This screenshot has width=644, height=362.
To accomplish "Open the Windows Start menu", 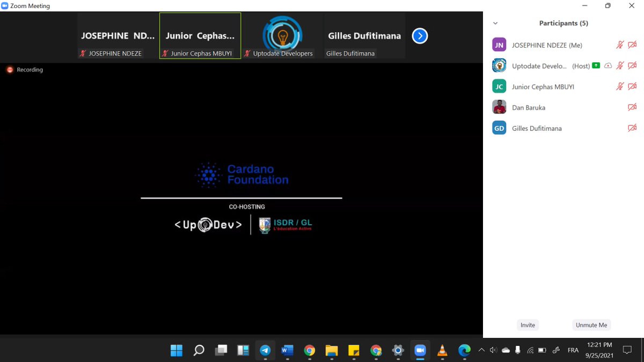I will click(x=177, y=351).
